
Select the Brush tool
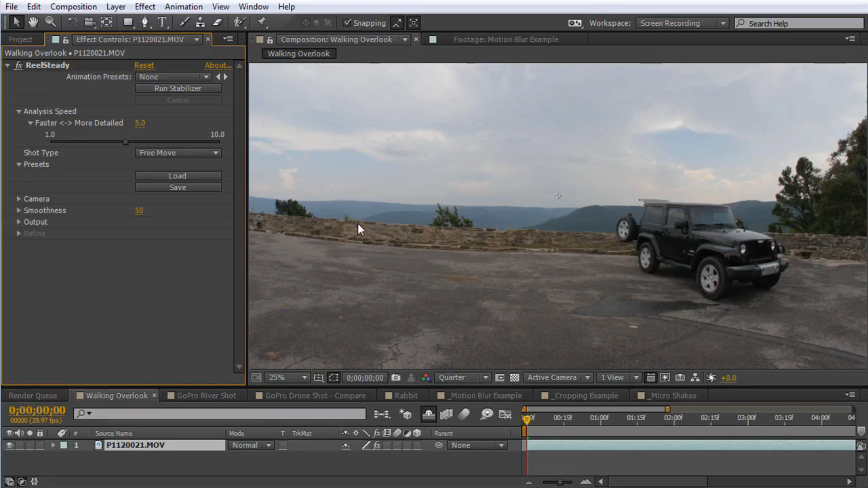184,22
